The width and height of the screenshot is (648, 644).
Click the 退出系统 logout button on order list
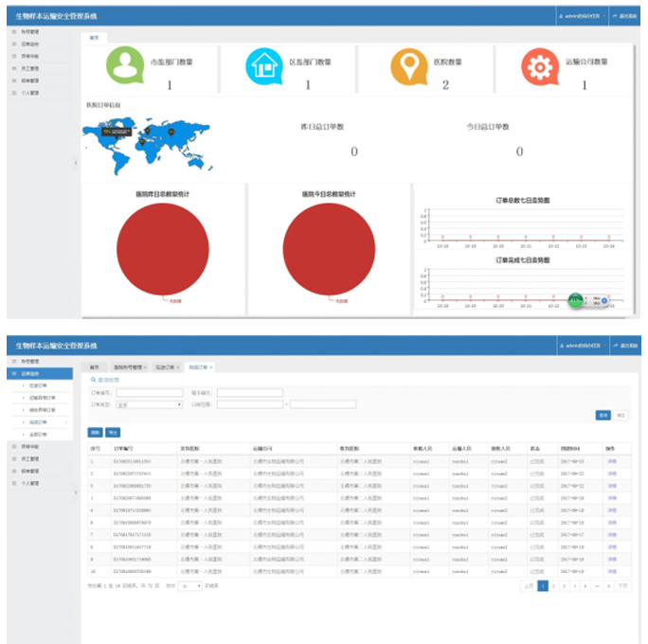(625, 346)
